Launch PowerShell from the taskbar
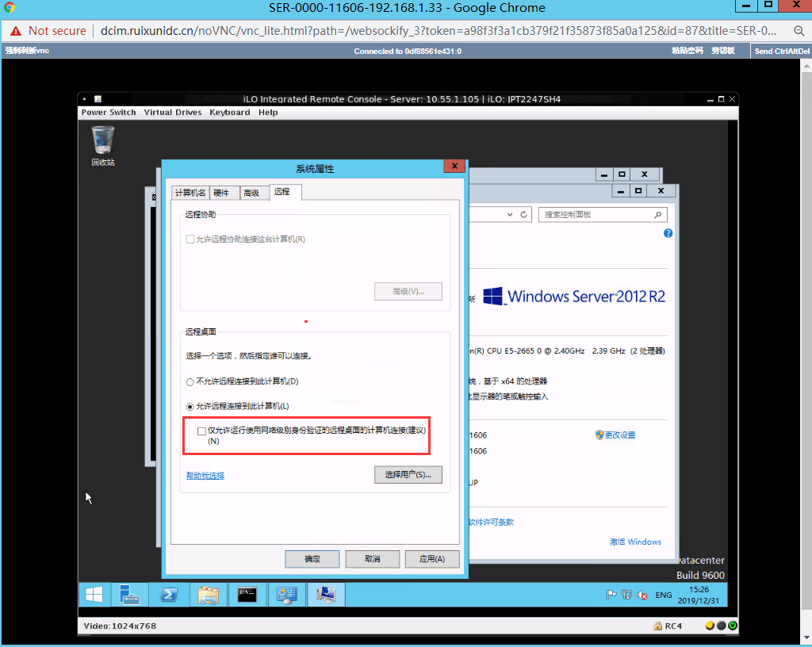Screen dimensions: 812x647 169,595
